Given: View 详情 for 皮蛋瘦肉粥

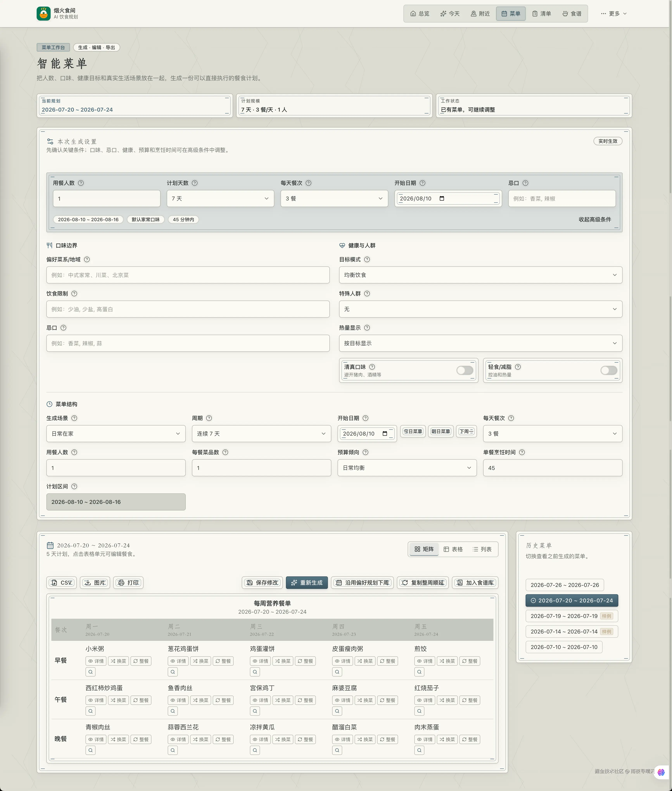Looking at the screenshot, I should coord(343,661).
